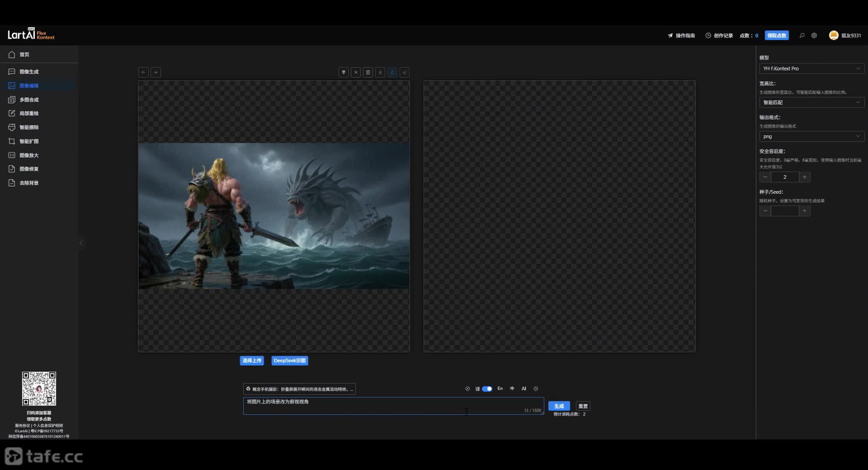This screenshot has width=868, height=470.
Task: Open 创作记录 creation history
Action: (x=719, y=36)
